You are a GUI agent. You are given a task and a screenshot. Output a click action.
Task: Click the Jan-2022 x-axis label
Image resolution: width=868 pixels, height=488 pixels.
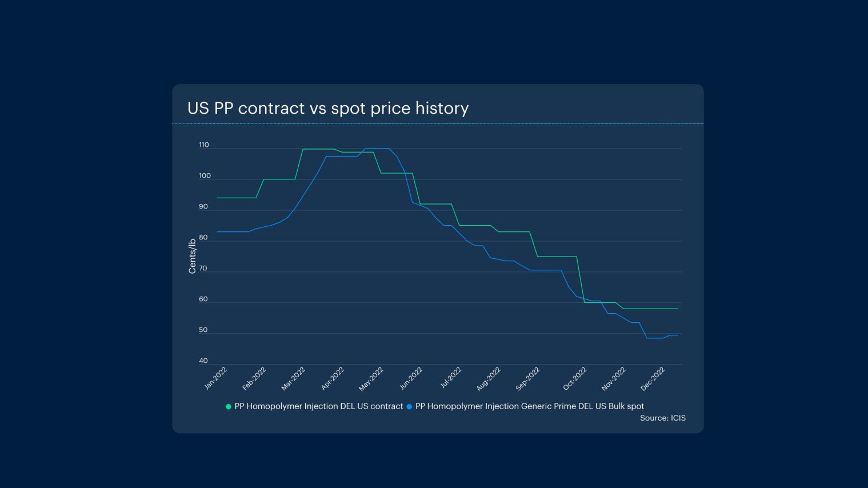pyautogui.click(x=215, y=378)
